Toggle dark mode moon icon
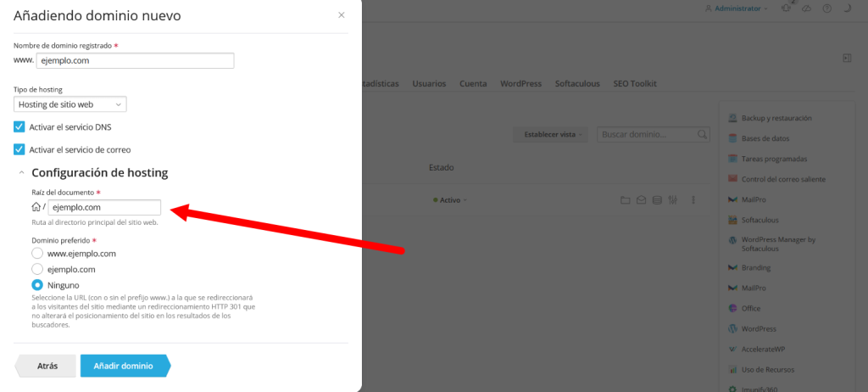This screenshot has width=868, height=392. (x=846, y=8)
